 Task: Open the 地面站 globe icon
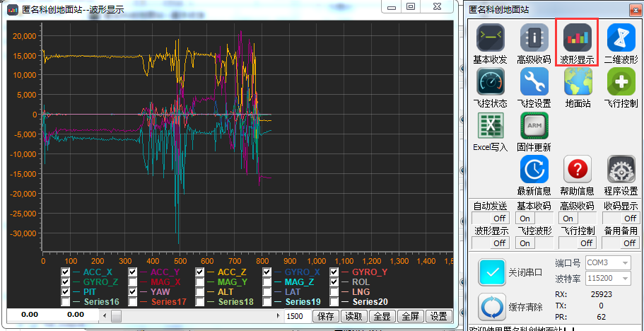578,81
